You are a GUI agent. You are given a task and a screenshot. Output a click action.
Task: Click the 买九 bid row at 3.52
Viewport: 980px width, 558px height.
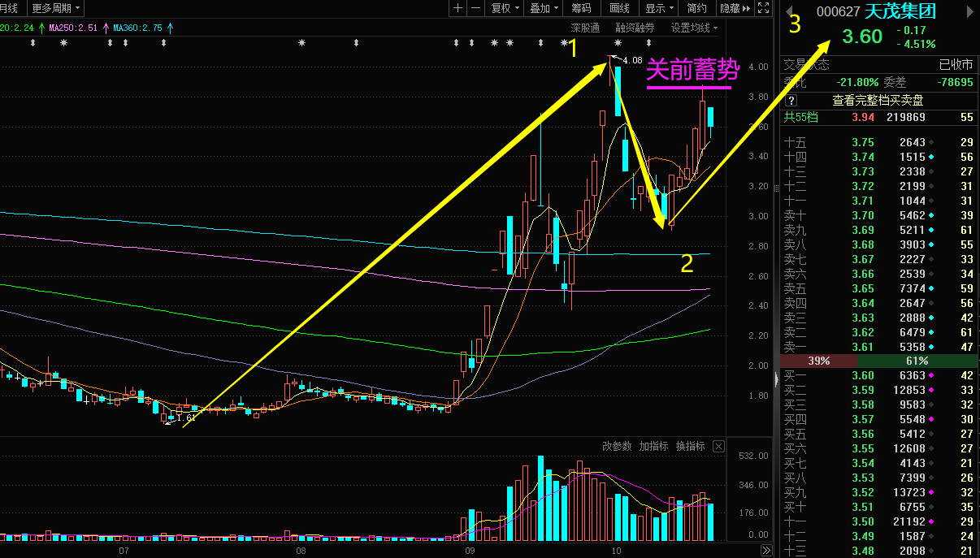[x=878, y=492]
